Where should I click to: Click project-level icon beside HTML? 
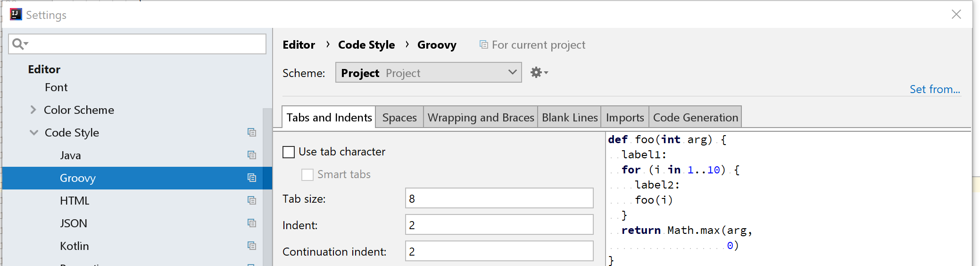(252, 201)
